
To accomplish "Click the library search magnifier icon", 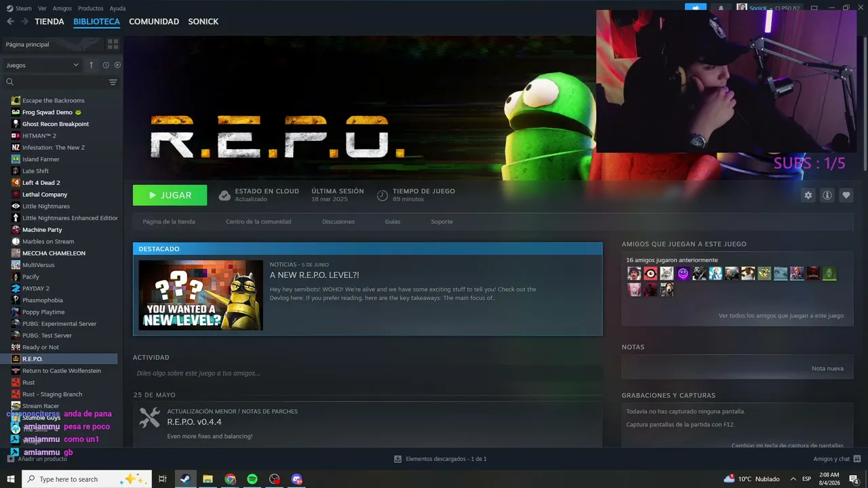I will (x=9, y=82).
